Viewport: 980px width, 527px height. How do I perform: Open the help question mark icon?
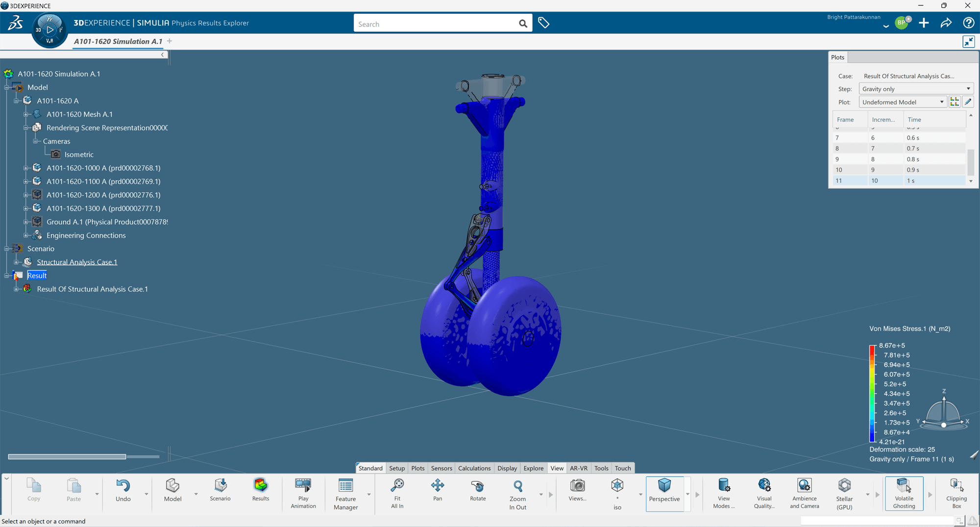[x=969, y=23]
